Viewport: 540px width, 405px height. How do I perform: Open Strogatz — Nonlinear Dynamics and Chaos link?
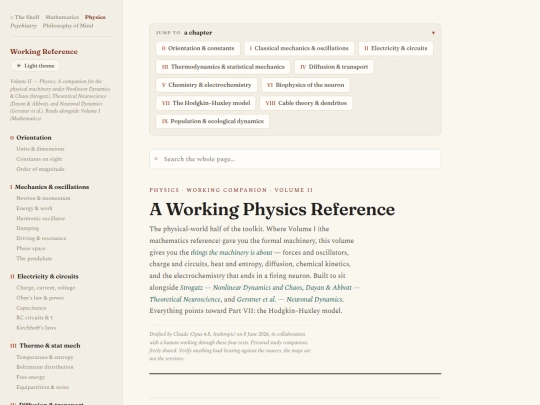click(241, 288)
